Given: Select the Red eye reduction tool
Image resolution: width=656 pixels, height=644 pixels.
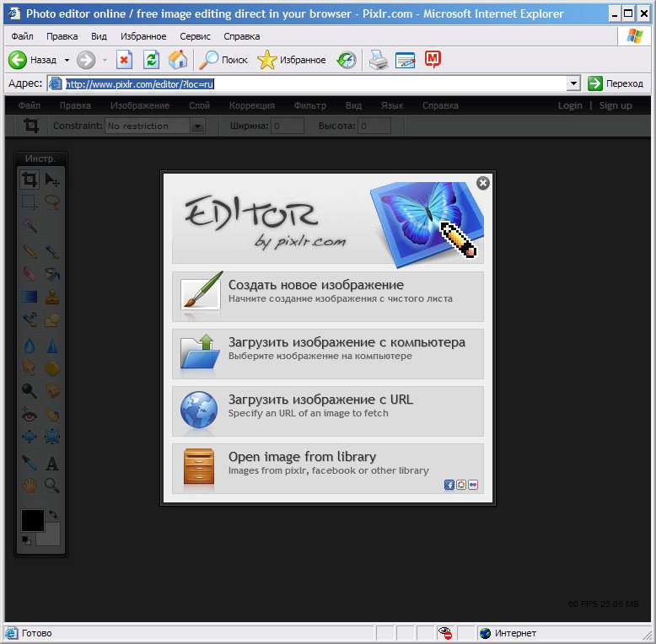Looking at the screenshot, I should (30, 415).
